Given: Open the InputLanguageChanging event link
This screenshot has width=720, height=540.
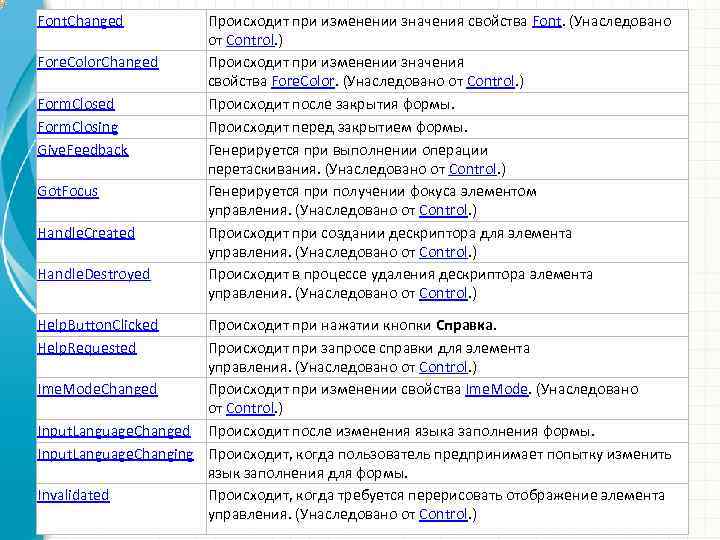Looking at the screenshot, I should coord(115,454).
